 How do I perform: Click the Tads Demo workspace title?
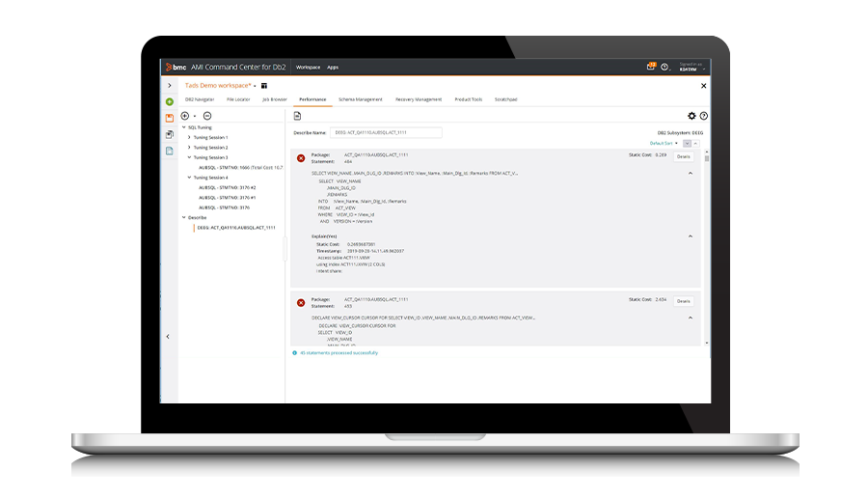point(218,86)
